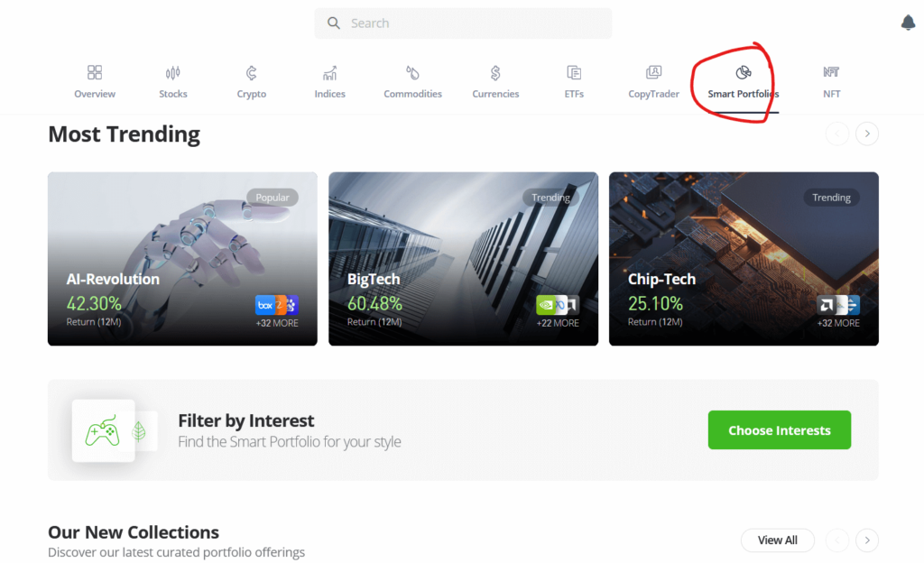Open the Crypto section icon
Viewport: 924px width, 563px height.
(x=251, y=72)
